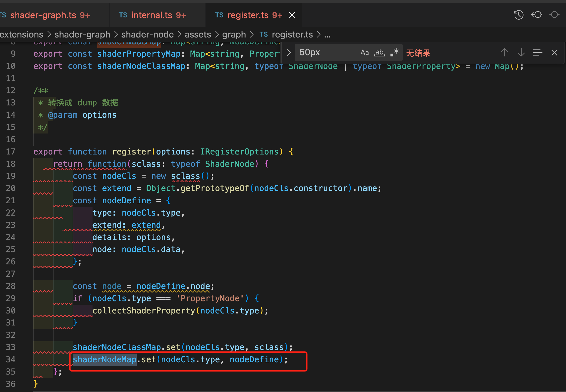
Task: Jump to next search match arrow
Action: click(x=521, y=53)
